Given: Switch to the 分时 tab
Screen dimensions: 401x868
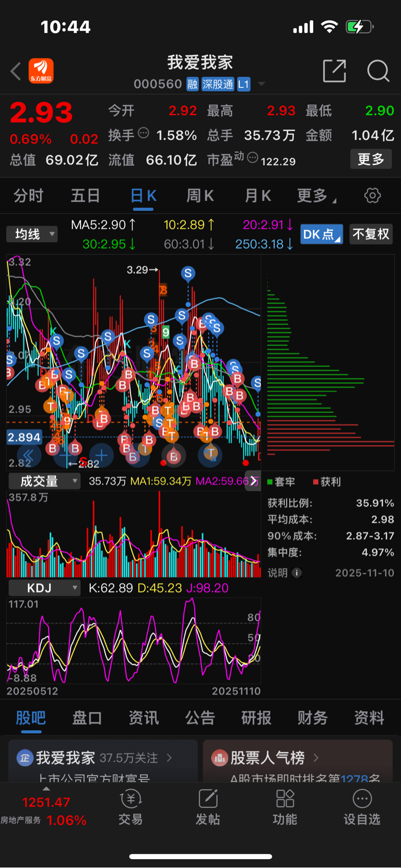Looking at the screenshot, I should point(28,196).
